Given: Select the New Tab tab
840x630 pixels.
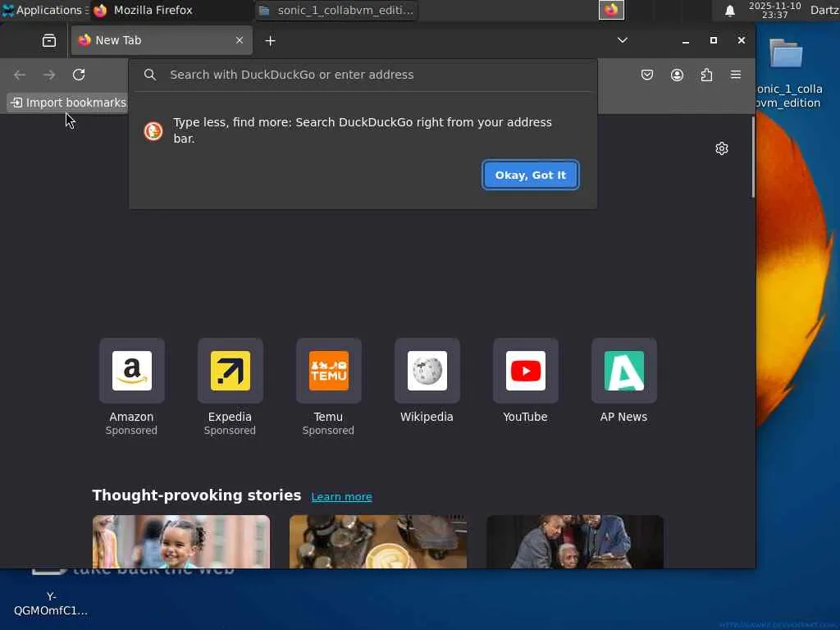Looking at the screenshot, I should 162,40.
